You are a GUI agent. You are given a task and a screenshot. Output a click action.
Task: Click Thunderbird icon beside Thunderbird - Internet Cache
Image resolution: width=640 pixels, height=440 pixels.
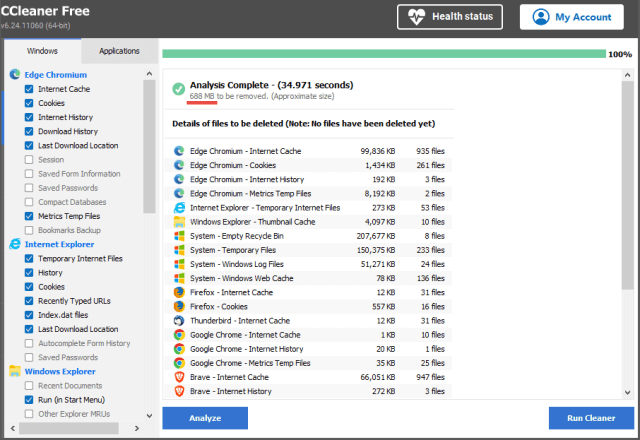pos(179,321)
